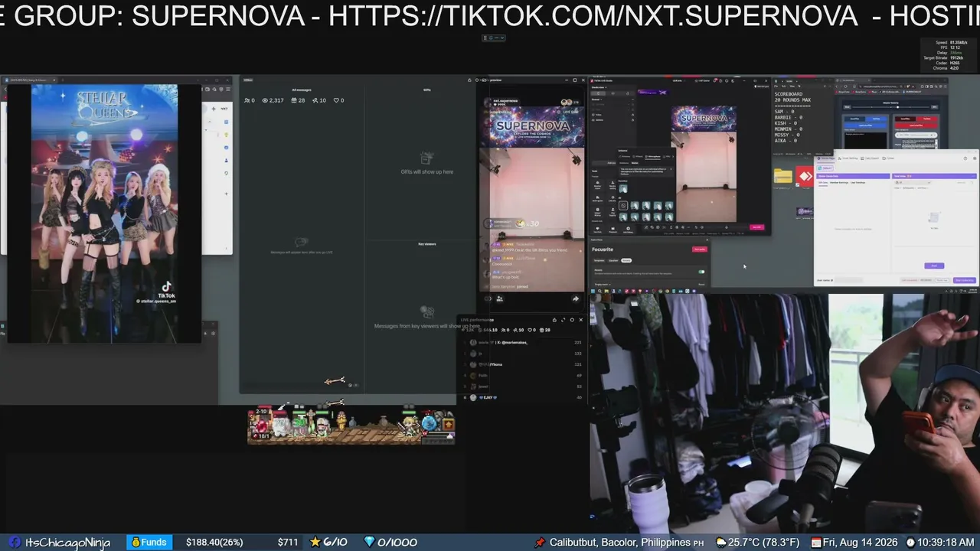Viewport: 980px width, 551px height.
Task: Open the File menu in the scoreboard Notepad
Action: click(777, 87)
